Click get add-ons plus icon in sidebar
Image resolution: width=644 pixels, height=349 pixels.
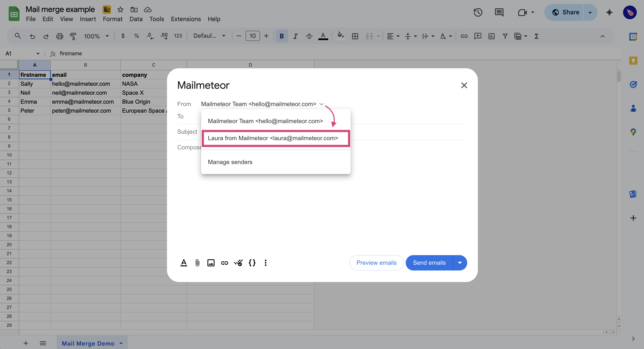pyautogui.click(x=633, y=218)
